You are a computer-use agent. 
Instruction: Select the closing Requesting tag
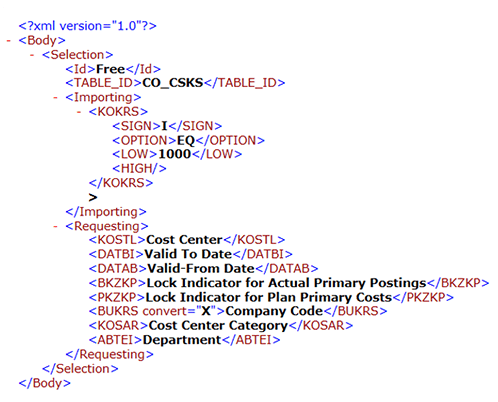(110, 354)
